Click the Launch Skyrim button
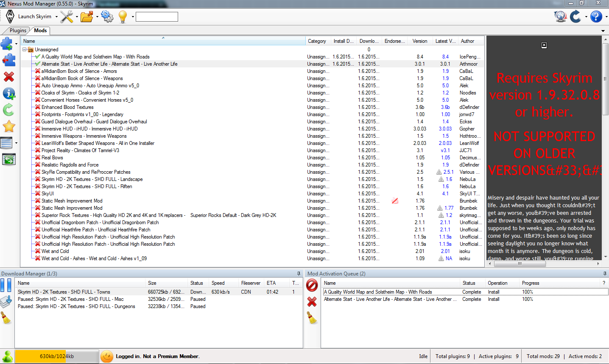Viewport: 609px width, 364px height. tap(34, 17)
